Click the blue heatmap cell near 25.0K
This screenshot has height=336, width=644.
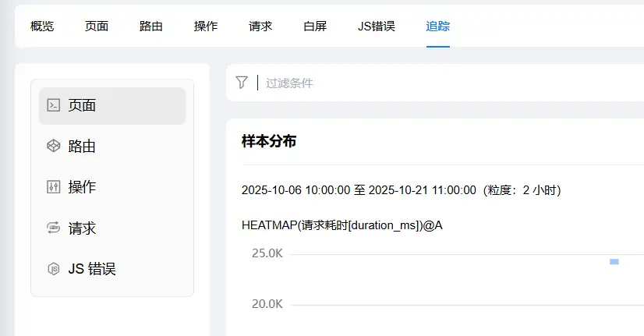[x=614, y=262]
